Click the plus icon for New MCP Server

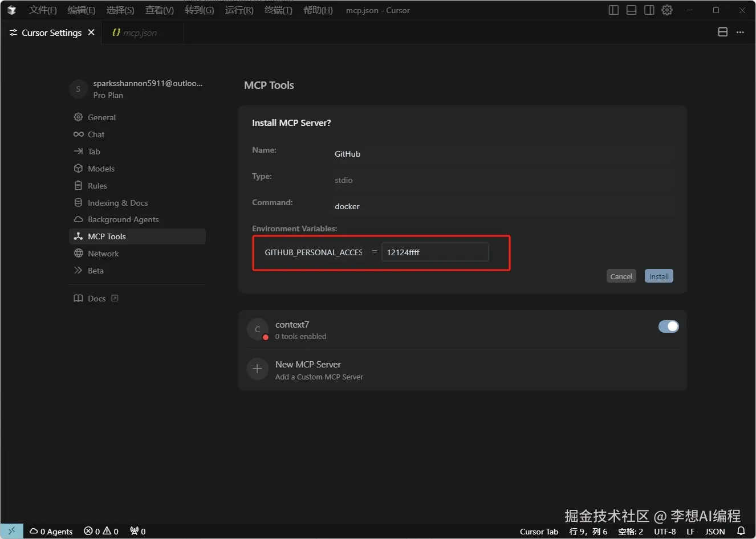(x=258, y=369)
